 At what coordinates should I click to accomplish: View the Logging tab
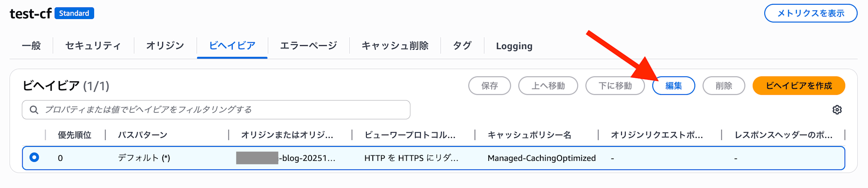(x=514, y=46)
